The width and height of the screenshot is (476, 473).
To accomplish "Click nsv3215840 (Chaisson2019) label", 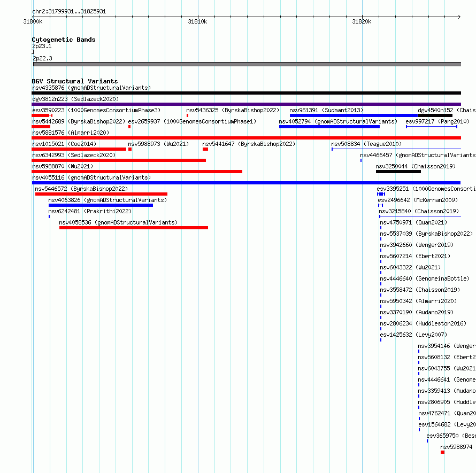I will coord(419,212).
